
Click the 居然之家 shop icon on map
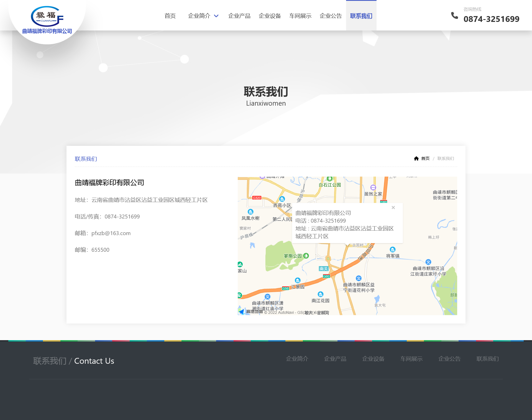373,188
